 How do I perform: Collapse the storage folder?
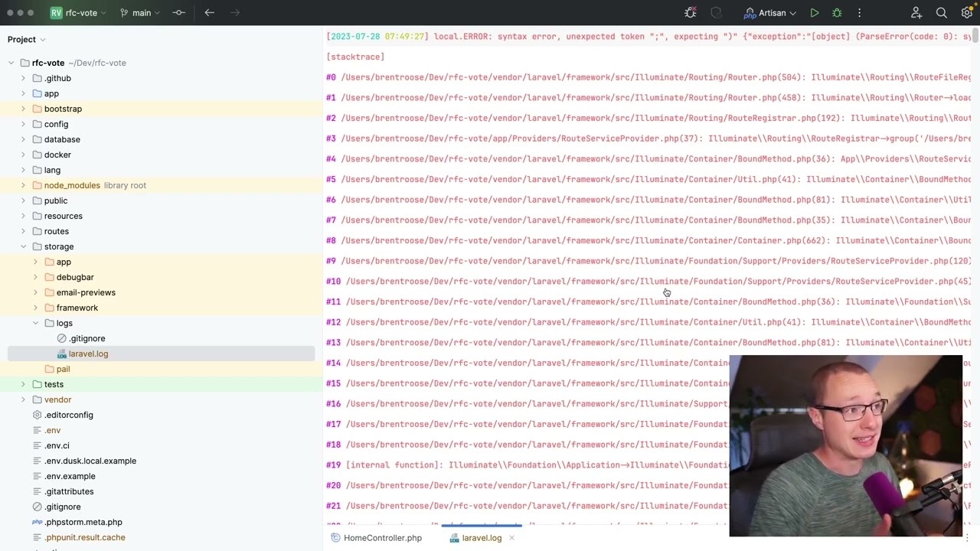23,246
